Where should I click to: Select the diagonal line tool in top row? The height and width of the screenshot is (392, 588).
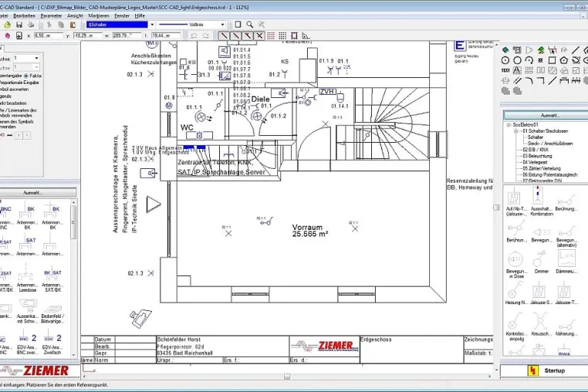click(576, 50)
